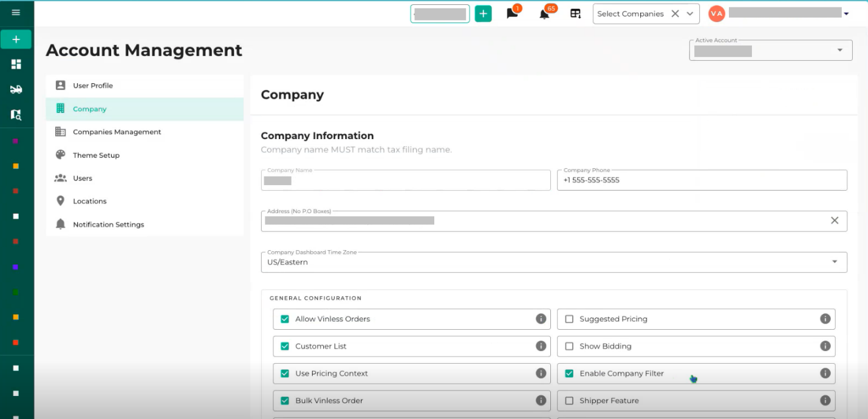Click the "MUST match tax filing name" note

coord(391,150)
